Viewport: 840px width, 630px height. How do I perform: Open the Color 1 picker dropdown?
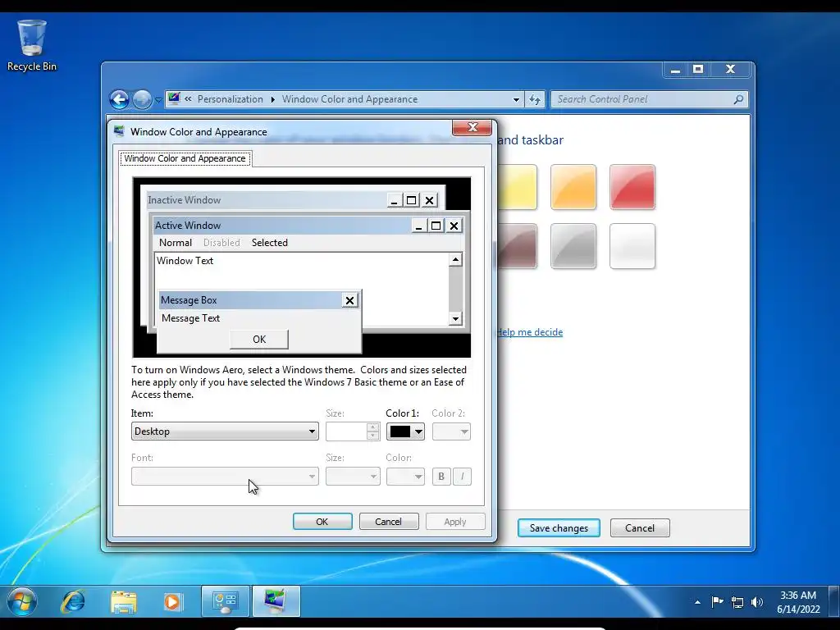(x=405, y=431)
